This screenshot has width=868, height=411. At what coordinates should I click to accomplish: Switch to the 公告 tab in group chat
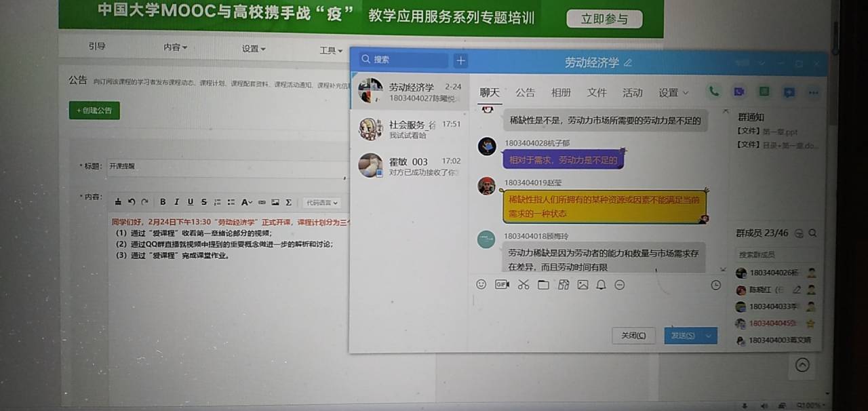coord(525,92)
